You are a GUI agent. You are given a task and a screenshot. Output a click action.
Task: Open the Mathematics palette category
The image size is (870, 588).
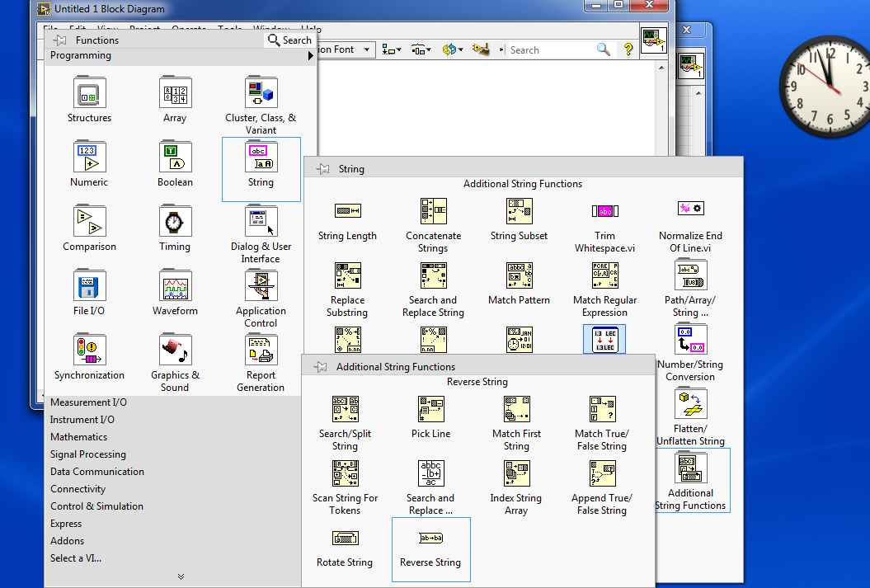(x=78, y=437)
